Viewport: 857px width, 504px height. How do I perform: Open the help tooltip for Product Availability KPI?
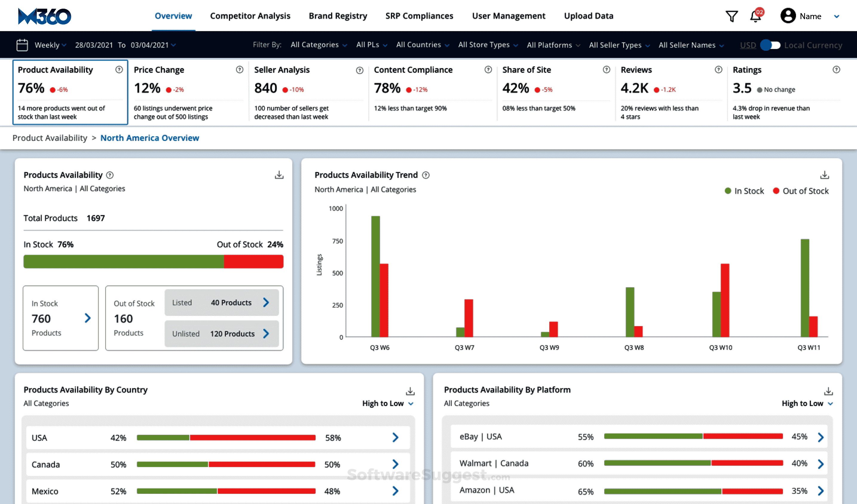click(x=119, y=69)
